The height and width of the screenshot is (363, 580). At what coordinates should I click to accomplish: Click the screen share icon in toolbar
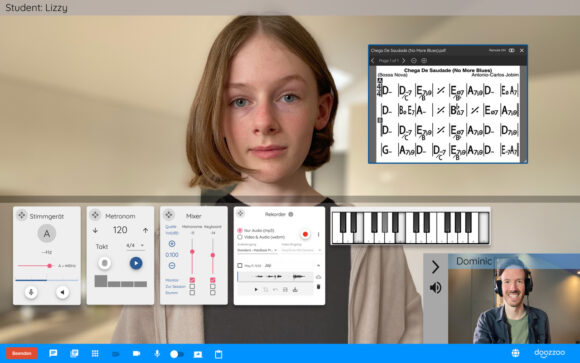[x=198, y=354]
